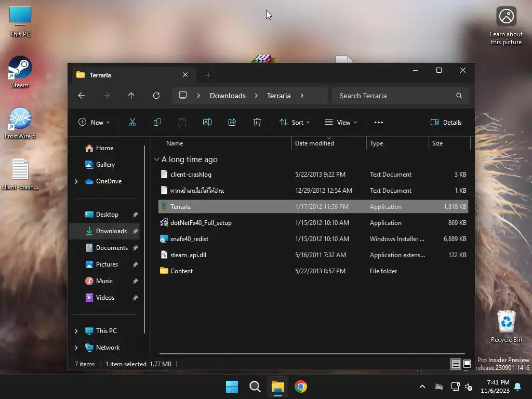This screenshot has height=399, width=532.
Task: Open notification bell in system tray
Action: pyautogui.click(x=518, y=387)
